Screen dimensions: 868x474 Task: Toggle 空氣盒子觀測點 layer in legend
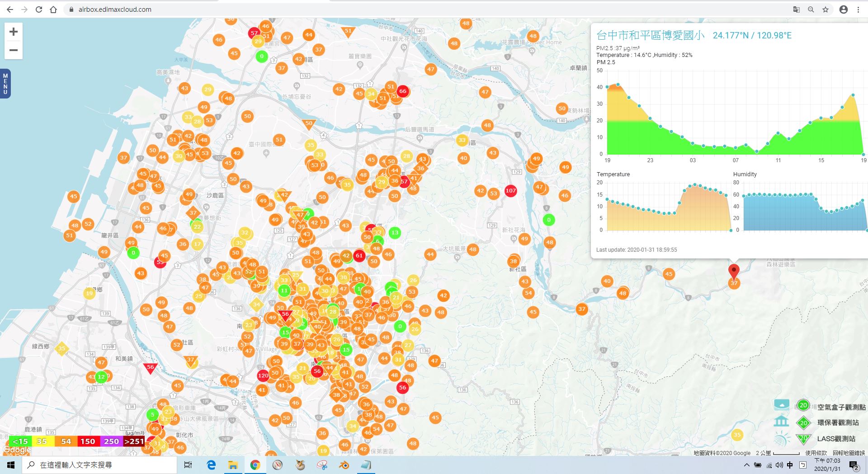pos(841,407)
